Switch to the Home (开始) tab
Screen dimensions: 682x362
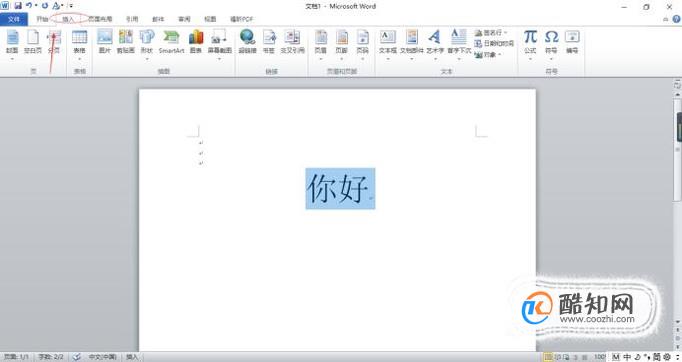pyautogui.click(x=42, y=19)
